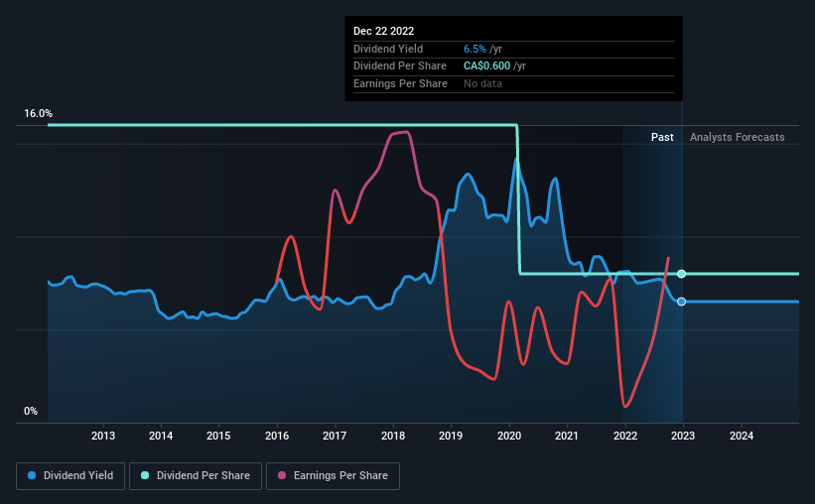Click the 2024 x-axis label
Image resolution: width=815 pixels, height=504 pixels.
[742, 436]
